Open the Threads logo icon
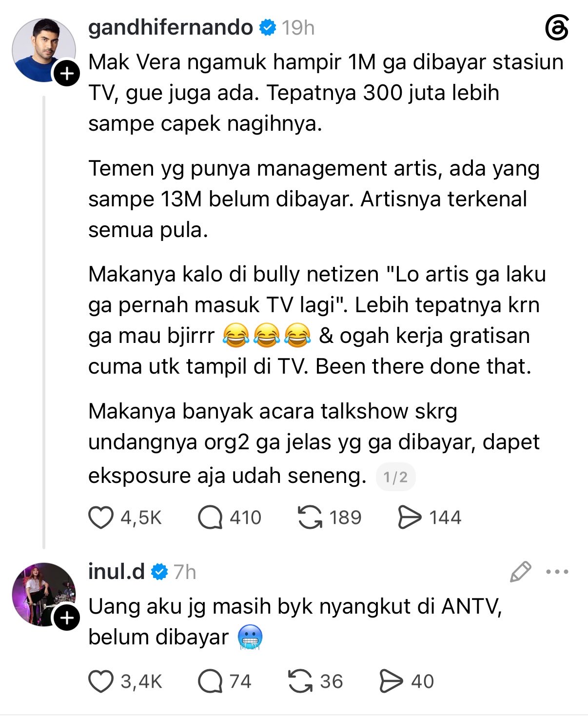This screenshot has height=719, width=588. [557, 28]
